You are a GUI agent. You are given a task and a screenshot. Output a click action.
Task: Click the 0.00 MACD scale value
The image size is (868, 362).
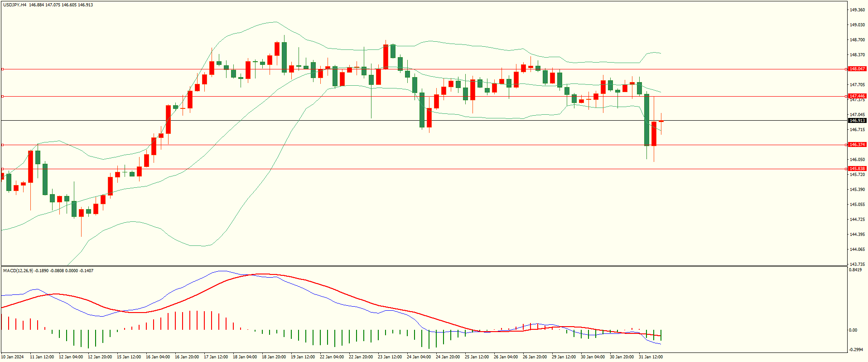tap(854, 330)
